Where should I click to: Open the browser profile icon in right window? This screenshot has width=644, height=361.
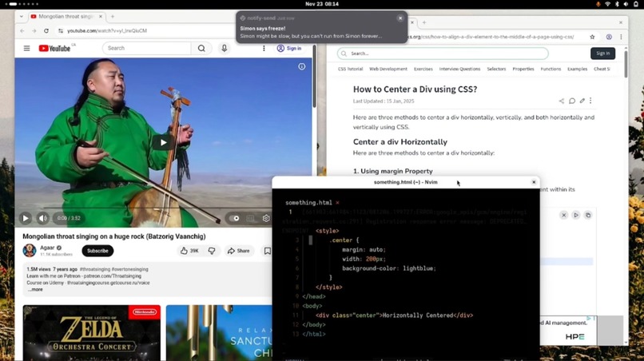coord(609,37)
